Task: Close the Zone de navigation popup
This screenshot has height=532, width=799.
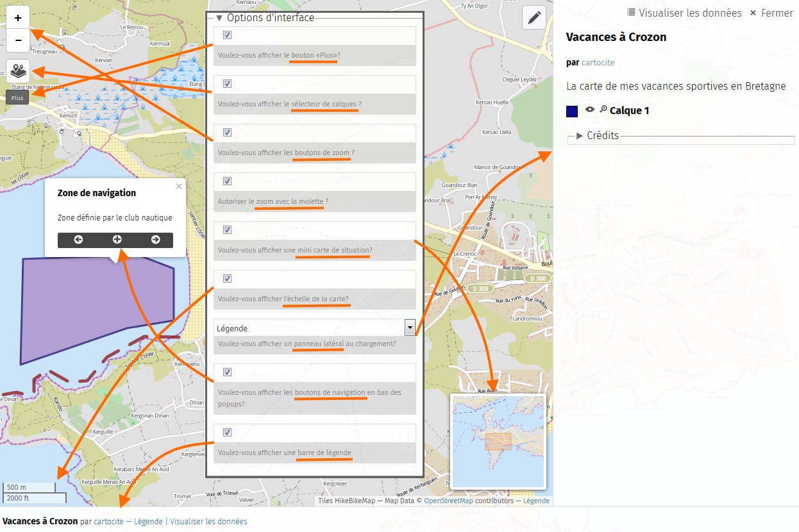Action: (x=179, y=187)
